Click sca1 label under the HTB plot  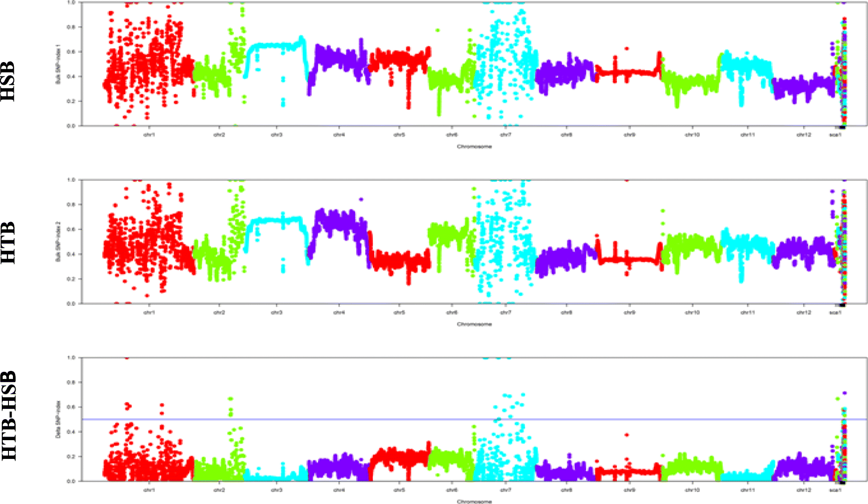click(x=835, y=312)
